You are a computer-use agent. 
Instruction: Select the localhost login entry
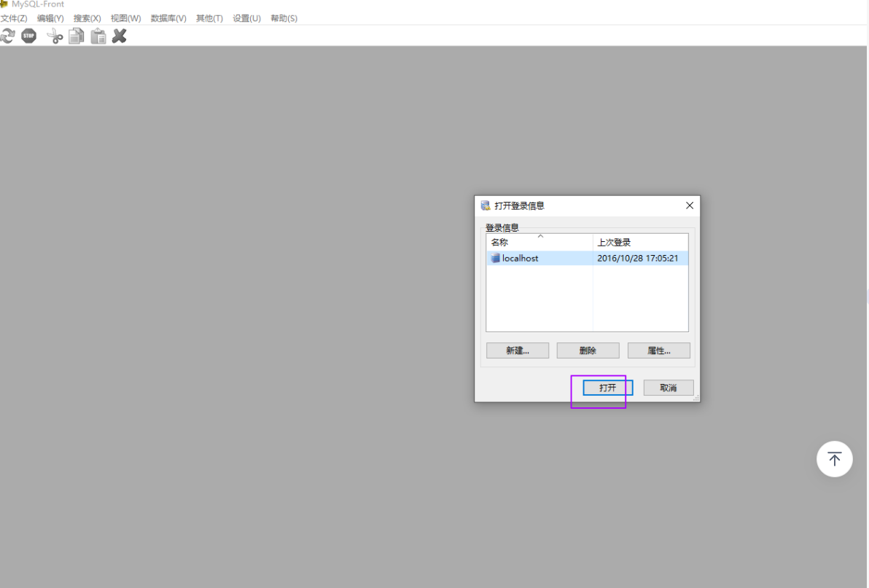587,258
